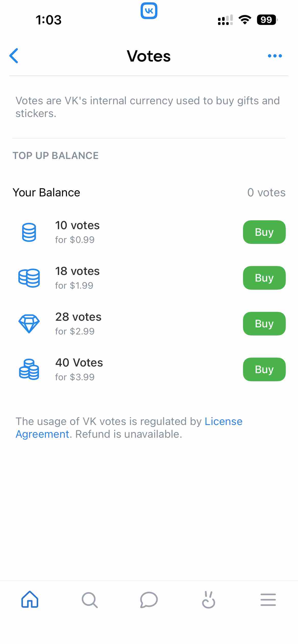Tap the battery indicator in status bar
298x644 pixels.
tap(266, 20)
